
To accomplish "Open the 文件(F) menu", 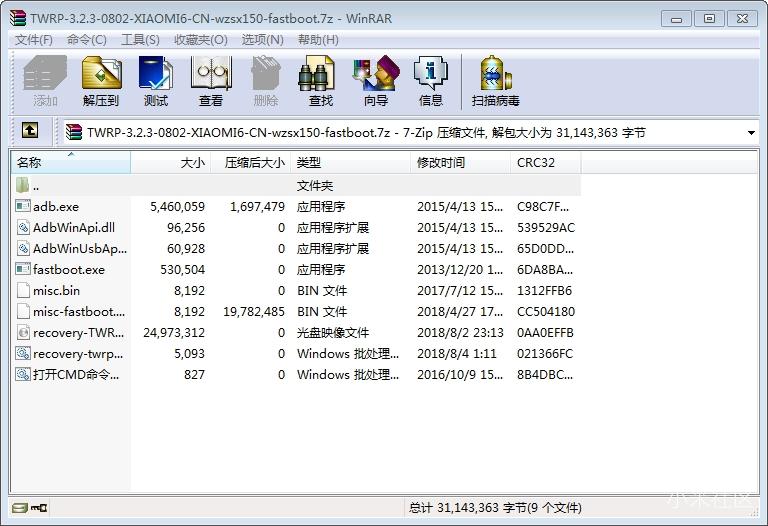I will pyautogui.click(x=33, y=40).
